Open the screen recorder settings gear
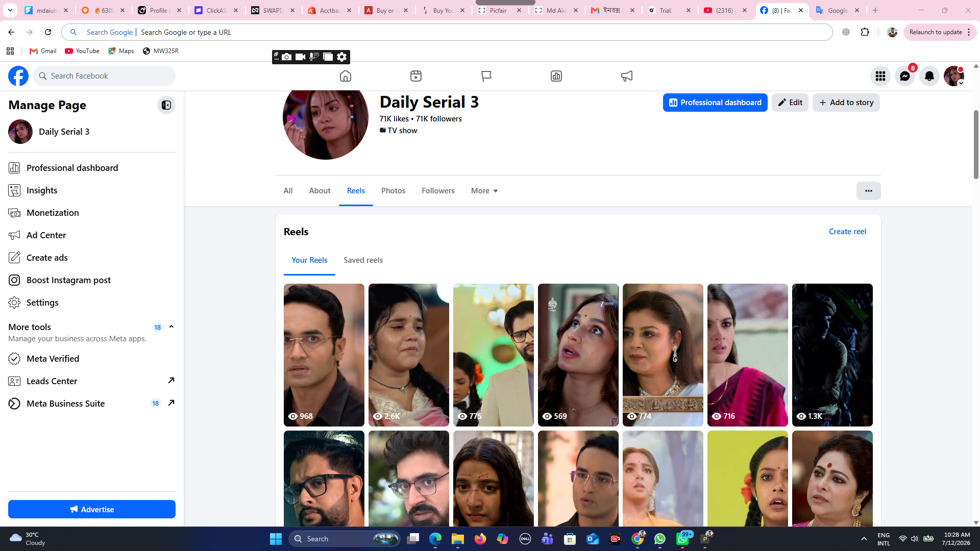980x551 pixels. point(342,57)
